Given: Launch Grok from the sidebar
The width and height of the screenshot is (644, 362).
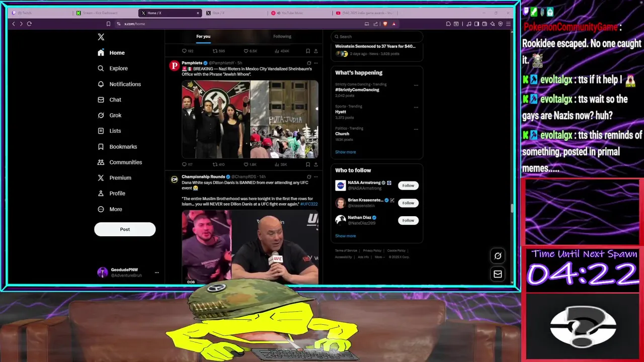Looking at the screenshot, I should [109, 115].
